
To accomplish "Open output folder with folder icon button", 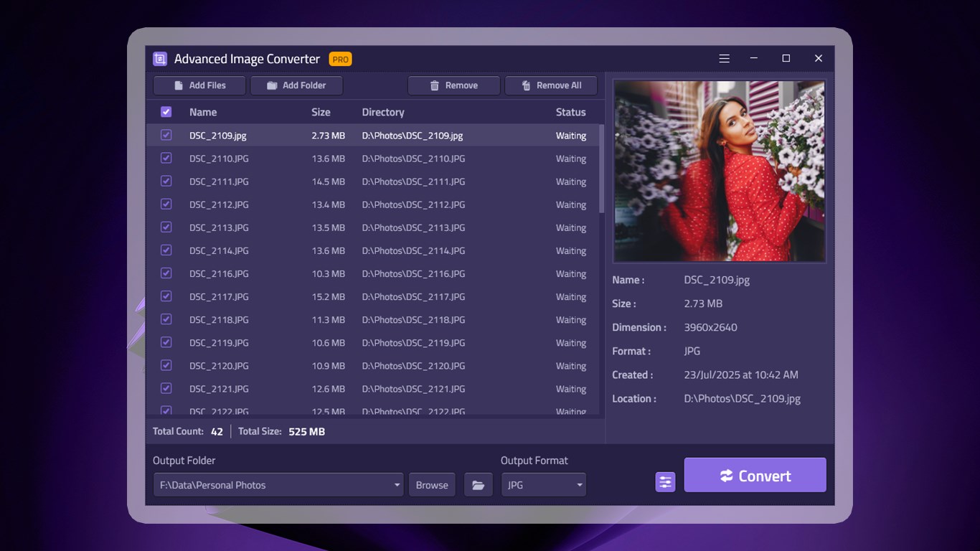I will pyautogui.click(x=478, y=485).
